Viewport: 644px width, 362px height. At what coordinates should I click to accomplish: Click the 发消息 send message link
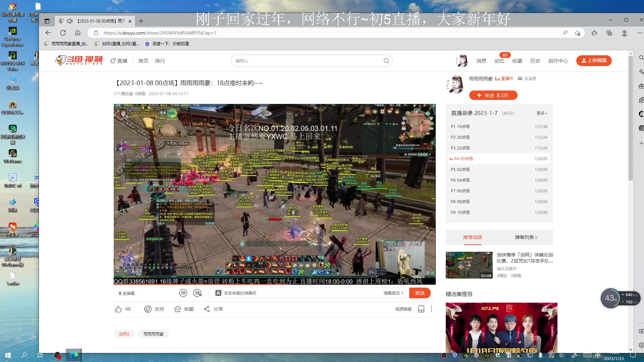click(527, 78)
